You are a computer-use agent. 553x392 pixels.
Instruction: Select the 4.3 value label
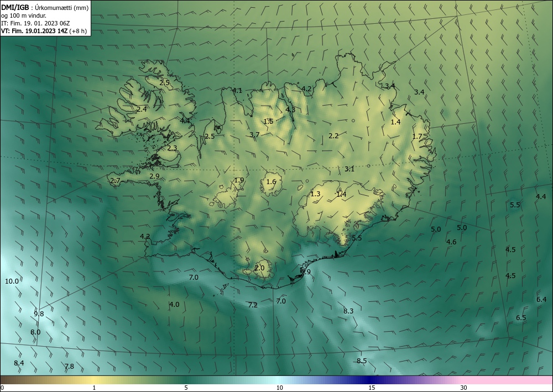pos(290,109)
